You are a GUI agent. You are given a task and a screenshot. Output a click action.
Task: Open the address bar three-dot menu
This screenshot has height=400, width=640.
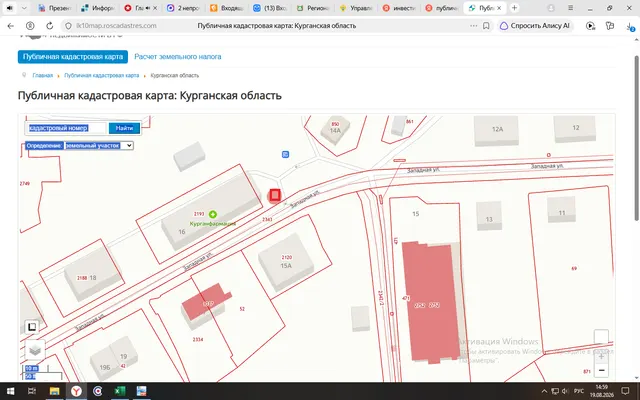(x=473, y=26)
